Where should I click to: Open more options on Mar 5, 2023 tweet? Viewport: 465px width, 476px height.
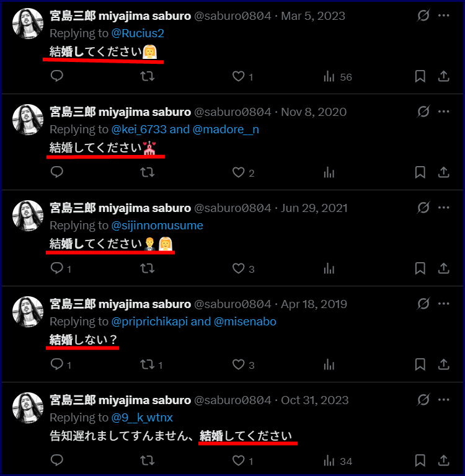(x=443, y=15)
